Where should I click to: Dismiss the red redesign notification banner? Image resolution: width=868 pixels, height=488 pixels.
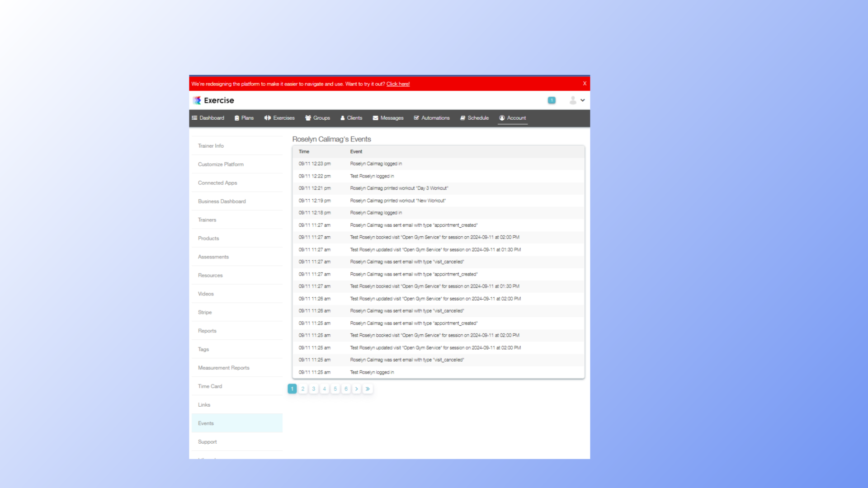point(584,84)
